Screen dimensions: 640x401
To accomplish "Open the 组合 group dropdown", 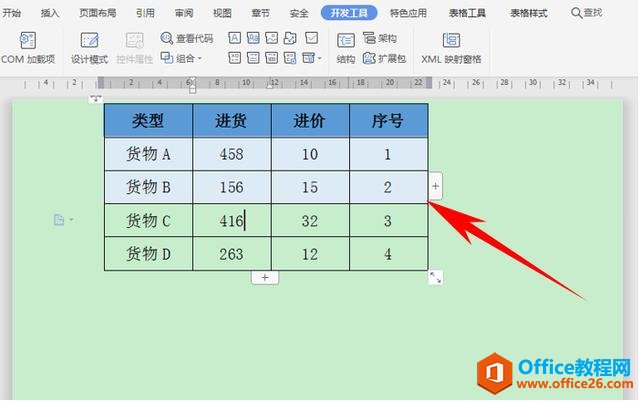I will pos(181,58).
